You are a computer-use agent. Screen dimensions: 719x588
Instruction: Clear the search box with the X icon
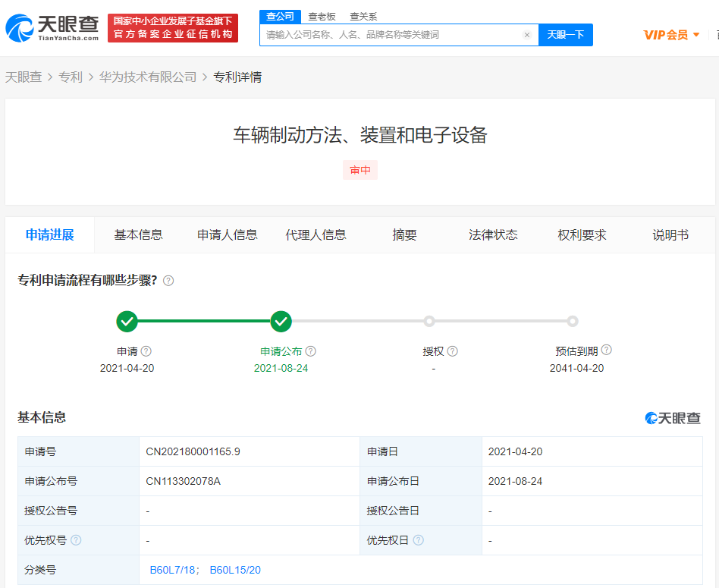(x=527, y=35)
